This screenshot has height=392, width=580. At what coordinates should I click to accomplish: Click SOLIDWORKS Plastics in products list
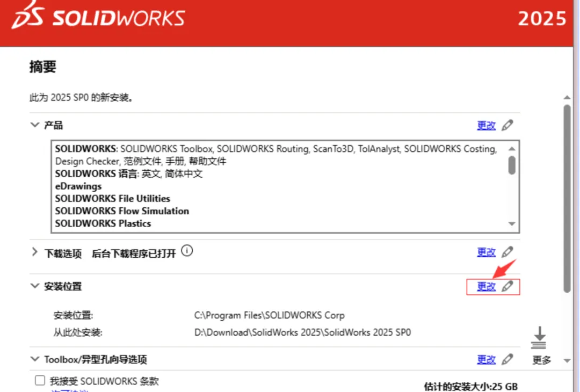[x=103, y=223]
